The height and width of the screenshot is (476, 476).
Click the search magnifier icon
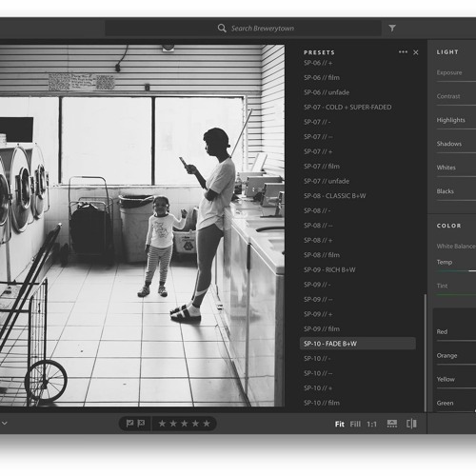(222, 29)
